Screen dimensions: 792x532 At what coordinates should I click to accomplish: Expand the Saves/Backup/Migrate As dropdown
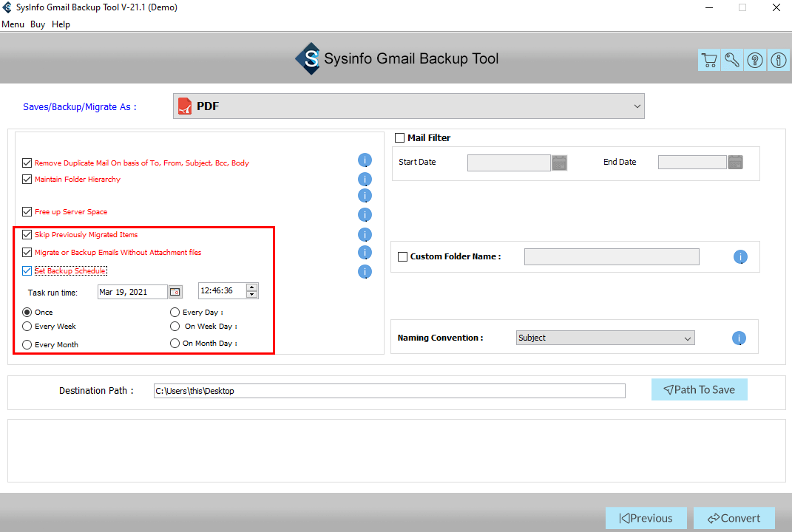tap(409, 106)
